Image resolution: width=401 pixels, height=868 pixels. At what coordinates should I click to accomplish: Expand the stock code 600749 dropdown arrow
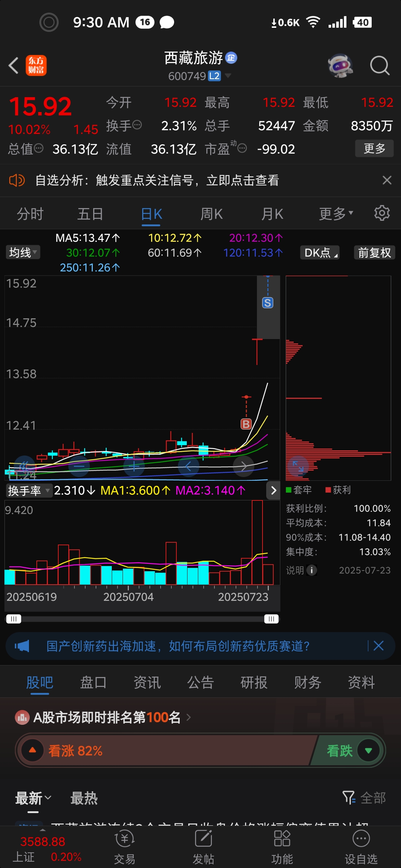pyautogui.click(x=228, y=76)
